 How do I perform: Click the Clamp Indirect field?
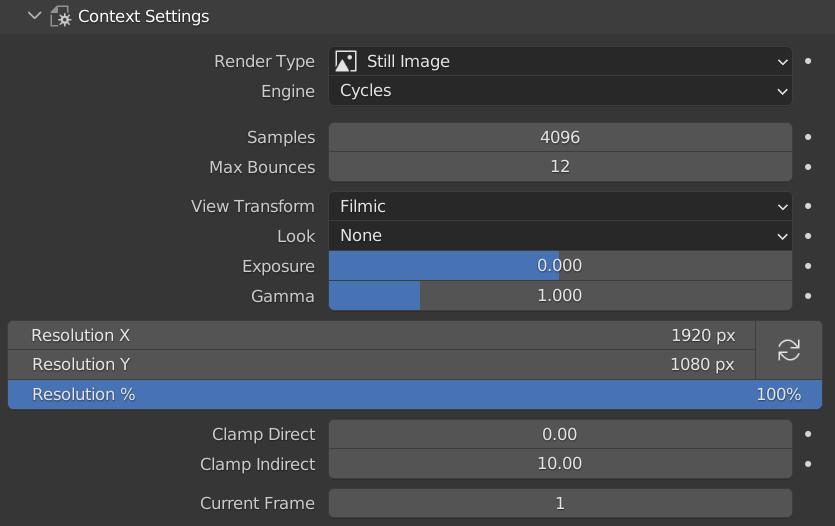[x=560, y=464]
